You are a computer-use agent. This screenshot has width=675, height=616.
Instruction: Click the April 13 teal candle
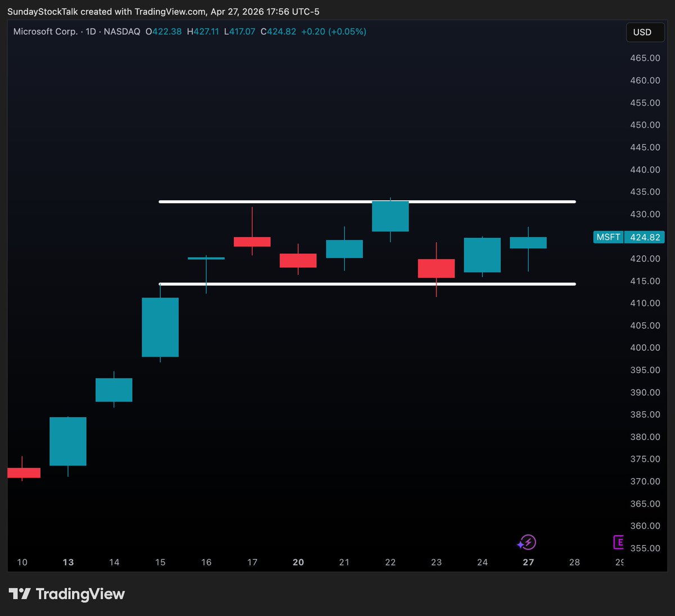[x=68, y=441]
